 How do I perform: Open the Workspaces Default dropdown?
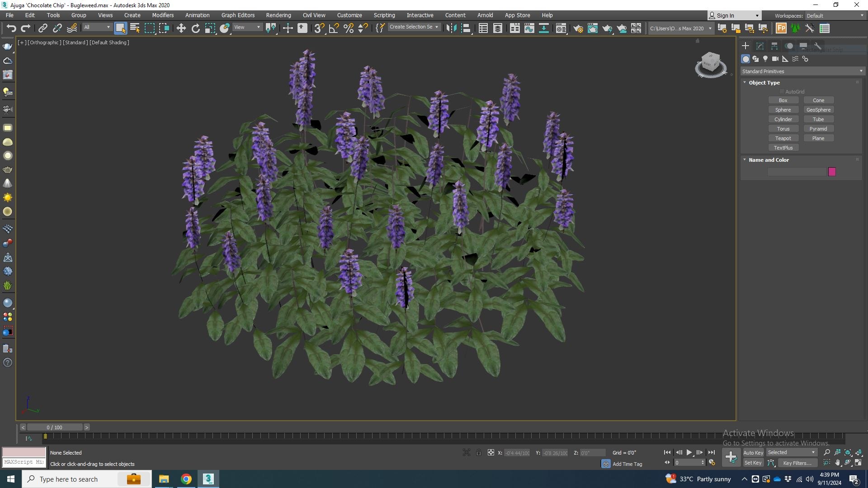click(x=835, y=15)
